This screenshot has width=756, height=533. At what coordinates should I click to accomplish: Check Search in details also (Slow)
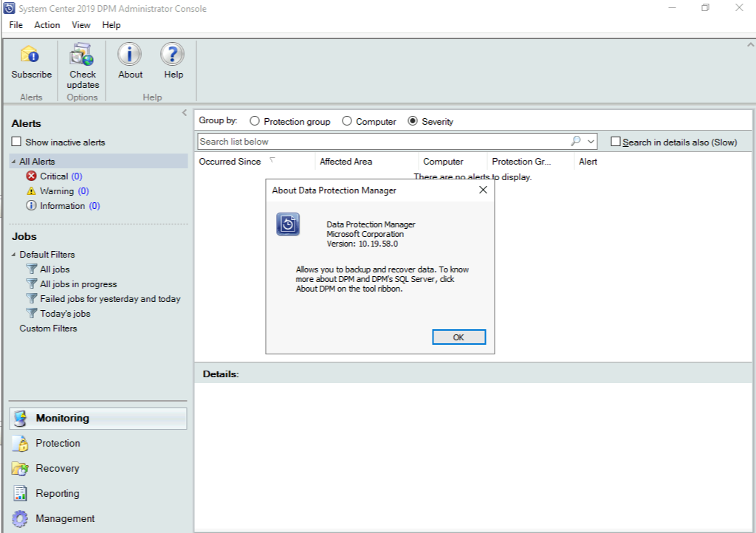click(x=615, y=142)
